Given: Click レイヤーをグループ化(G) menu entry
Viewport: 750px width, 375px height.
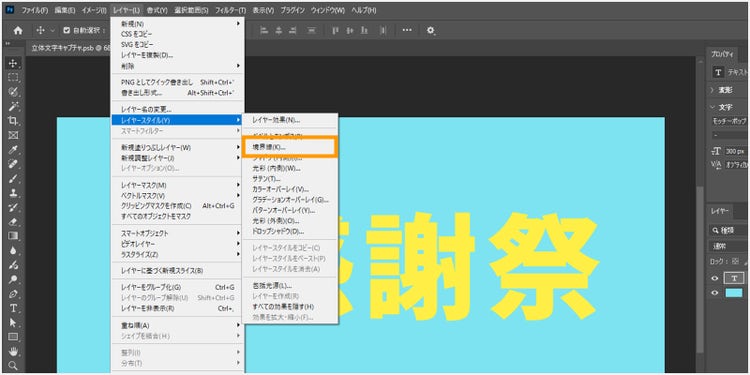Looking at the screenshot, I should [x=178, y=287].
